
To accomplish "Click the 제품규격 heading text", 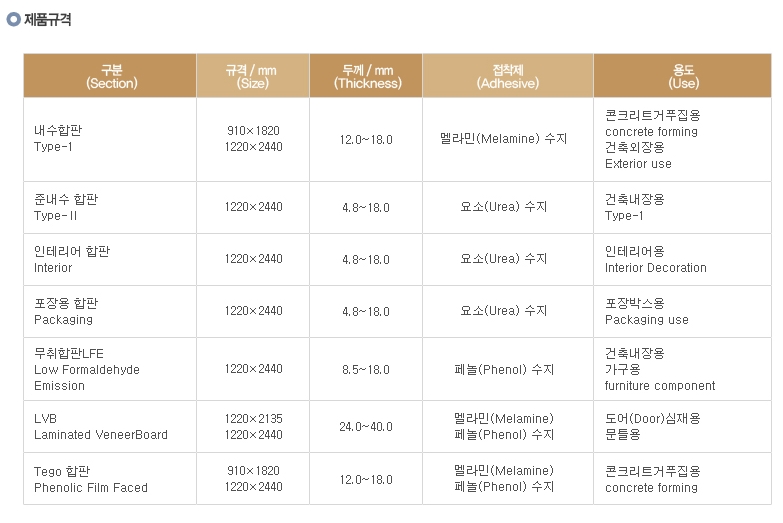I will 48,19.
